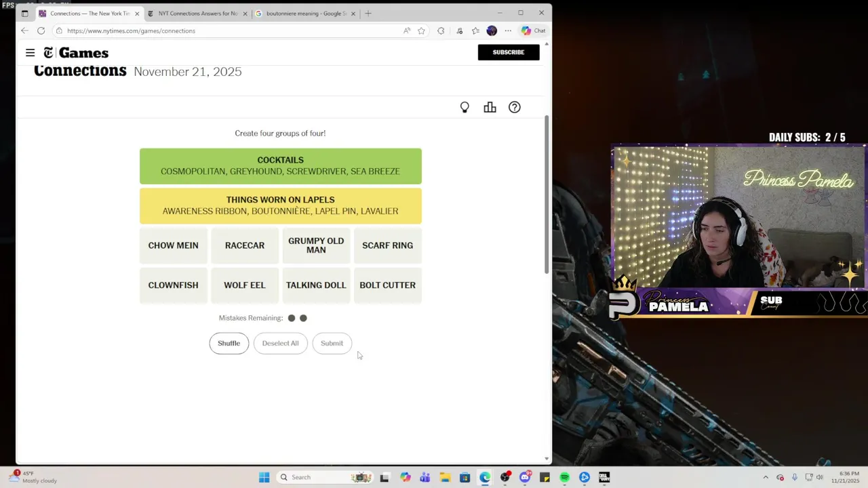868x488 pixels.
Task: Open Spotify from the taskbar
Action: [x=565, y=477]
